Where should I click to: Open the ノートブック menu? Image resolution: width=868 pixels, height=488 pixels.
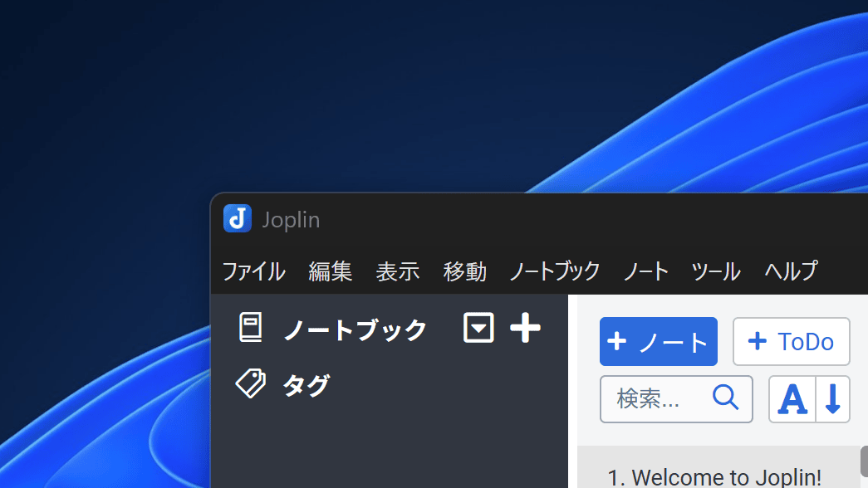pos(554,271)
